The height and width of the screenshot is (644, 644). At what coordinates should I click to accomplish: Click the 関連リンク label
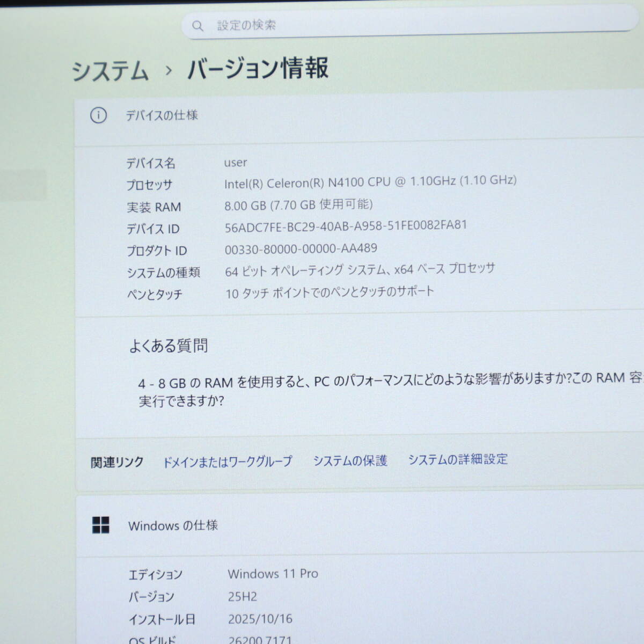tap(117, 463)
